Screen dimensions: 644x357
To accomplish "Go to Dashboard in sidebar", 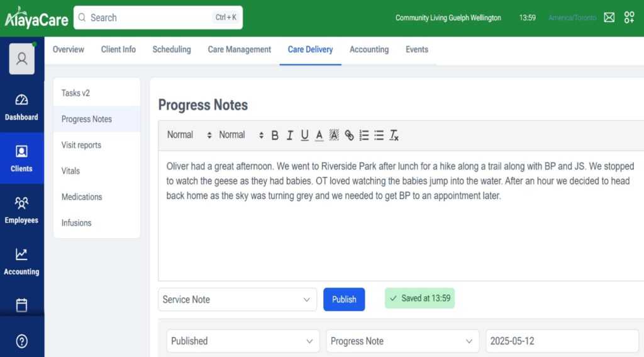I will point(21,107).
